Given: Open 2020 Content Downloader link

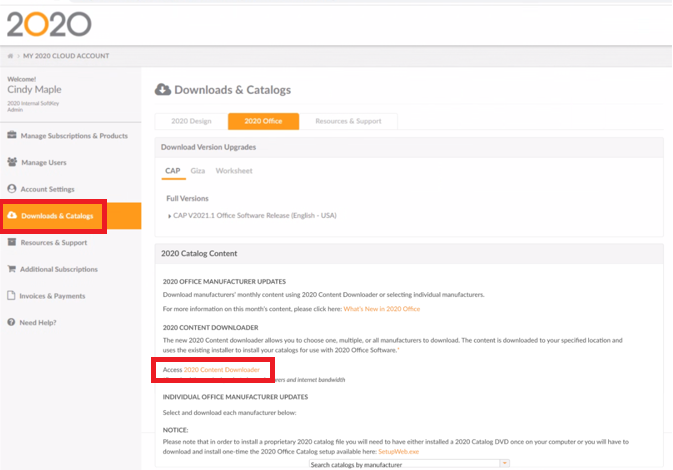Looking at the screenshot, I should 221,370.
